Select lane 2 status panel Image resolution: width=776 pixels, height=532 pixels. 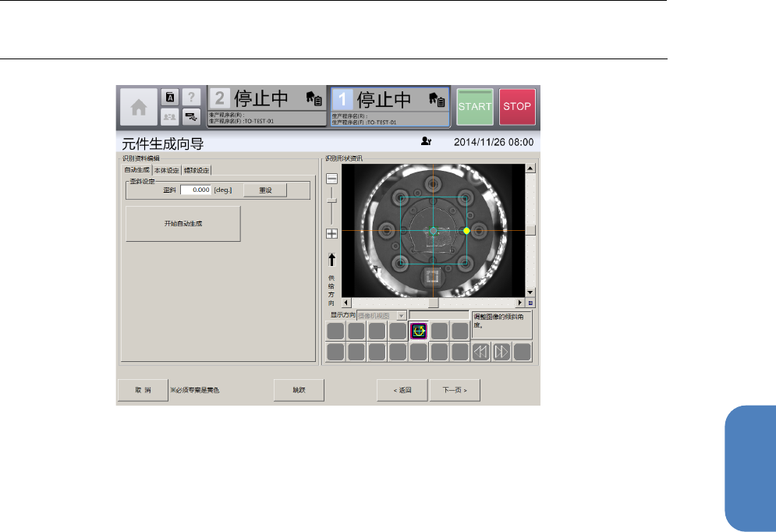pos(267,107)
